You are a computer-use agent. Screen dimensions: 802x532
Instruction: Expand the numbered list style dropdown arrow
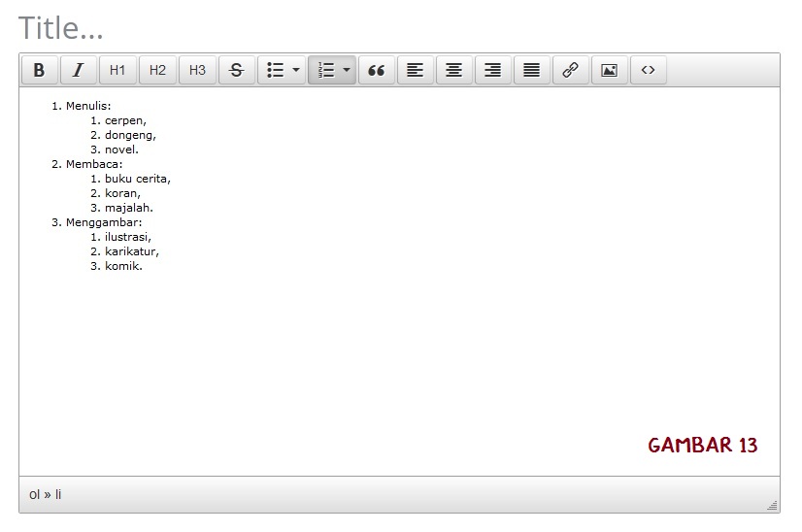pyautogui.click(x=347, y=70)
